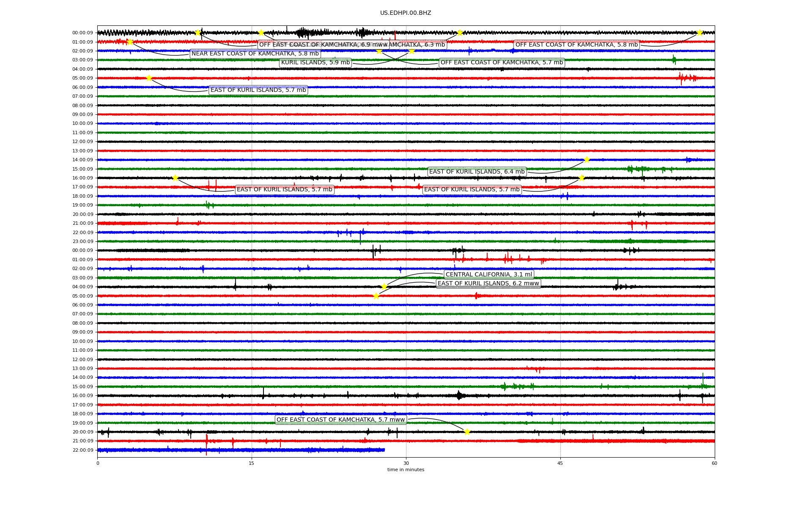This screenshot has height=508, width=812.
Task: Click the star marker for Central California 3.1 ml
Action: (x=384, y=287)
